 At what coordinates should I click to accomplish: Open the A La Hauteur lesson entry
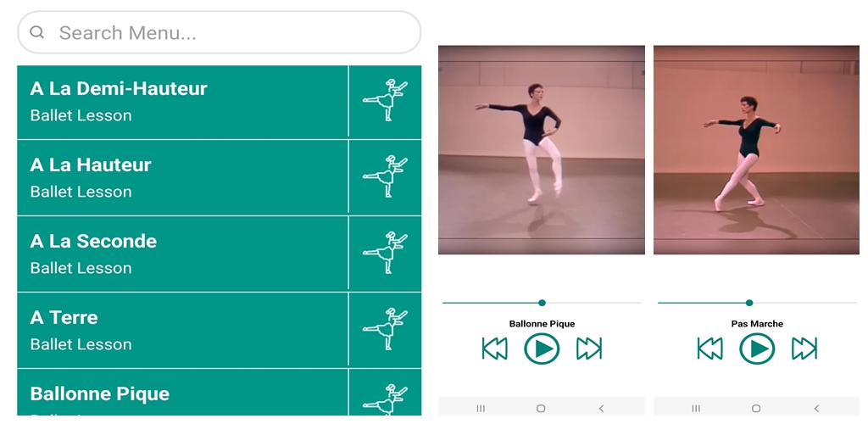183,178
